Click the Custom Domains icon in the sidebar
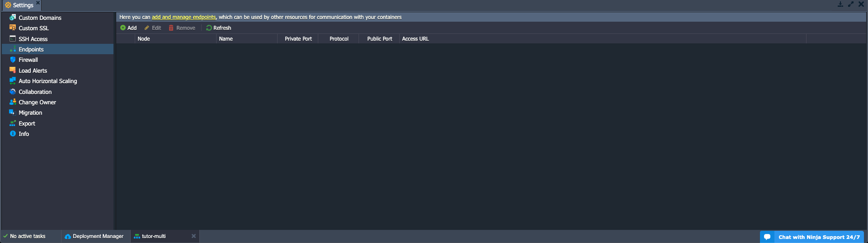The width and height of the screenshot is (868, 243). tap(13, 18)
